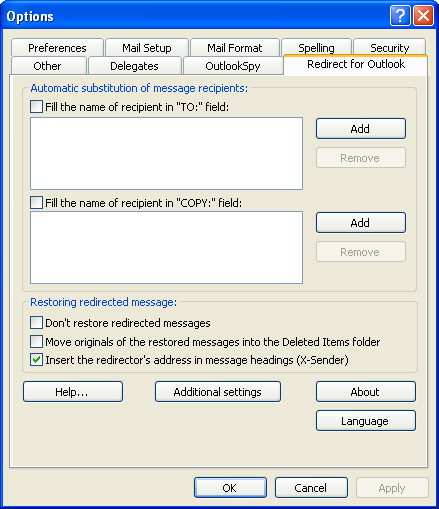Click Add for the COPY recipients list
The image size is (439, 509).
coord(361,222)
